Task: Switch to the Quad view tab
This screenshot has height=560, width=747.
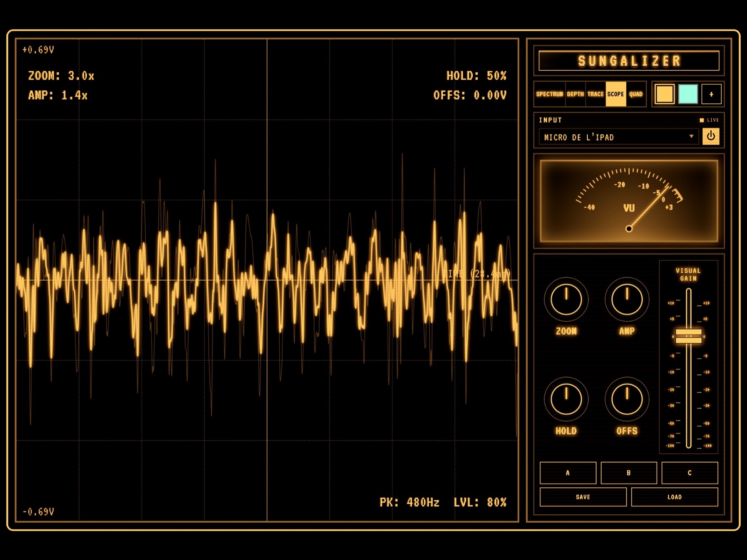Action: [x=635, y=94]
